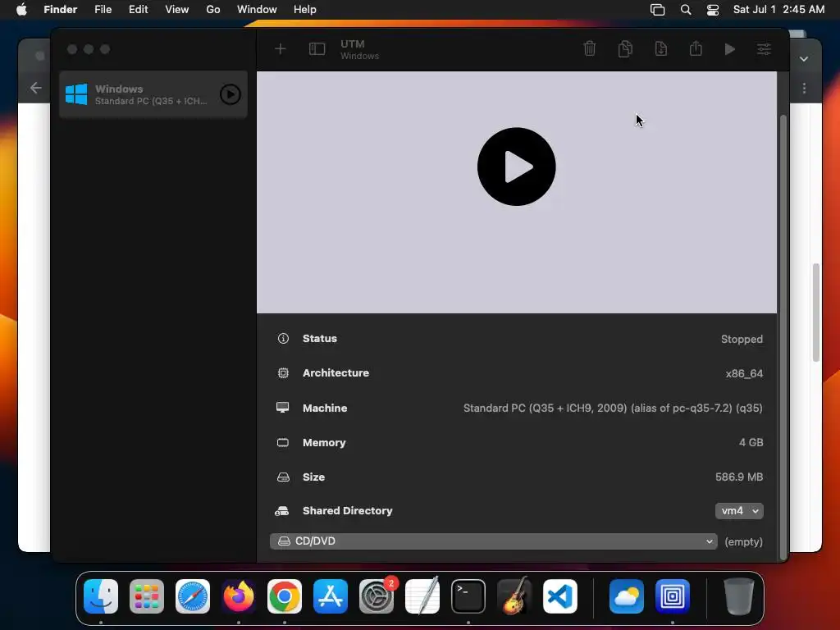Open the File menu

[103, 9]
